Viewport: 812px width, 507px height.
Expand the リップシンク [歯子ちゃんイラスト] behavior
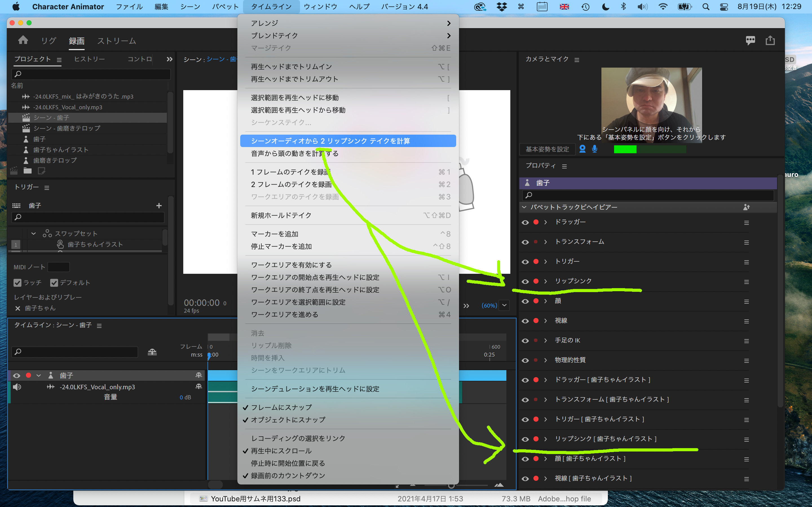(x=545, y=439)
